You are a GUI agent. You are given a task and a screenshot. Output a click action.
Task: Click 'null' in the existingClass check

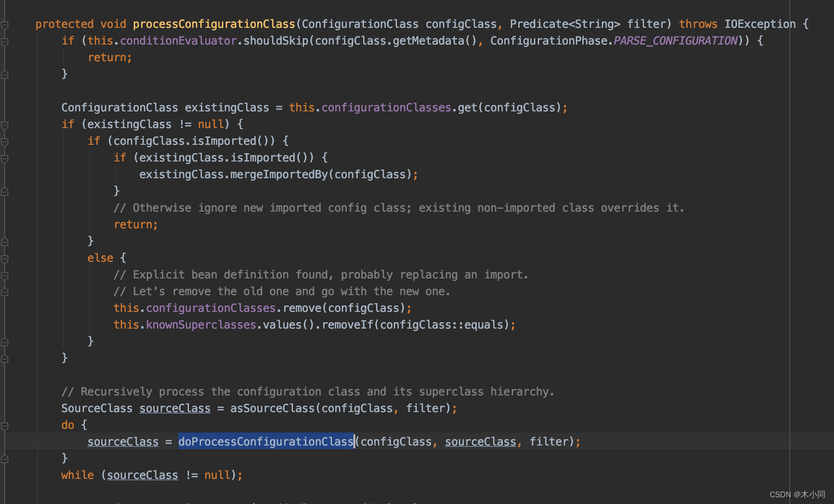(211, 124)
